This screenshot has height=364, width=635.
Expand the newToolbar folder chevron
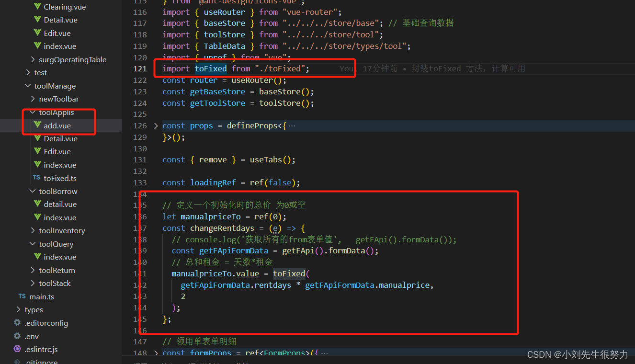point(33,99)
